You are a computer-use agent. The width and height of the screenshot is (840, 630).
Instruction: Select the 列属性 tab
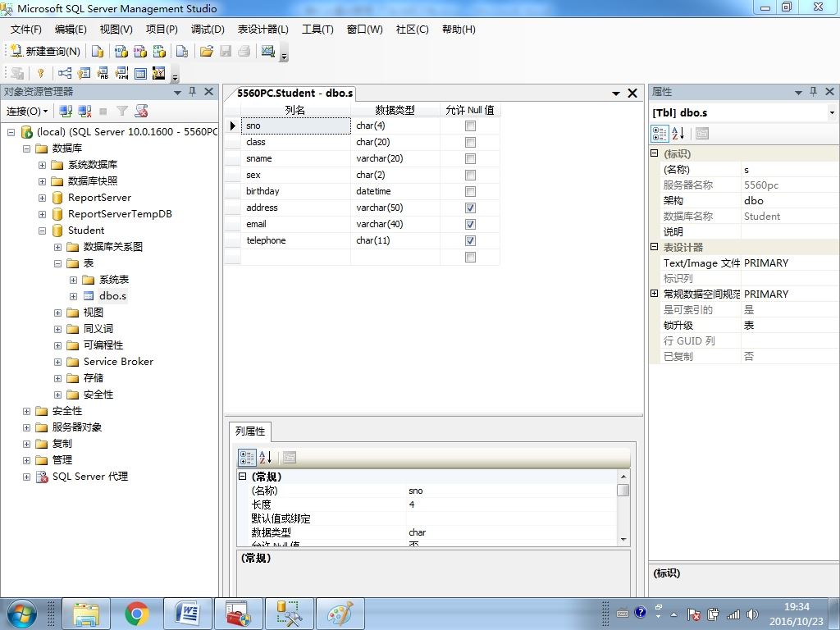250,431
